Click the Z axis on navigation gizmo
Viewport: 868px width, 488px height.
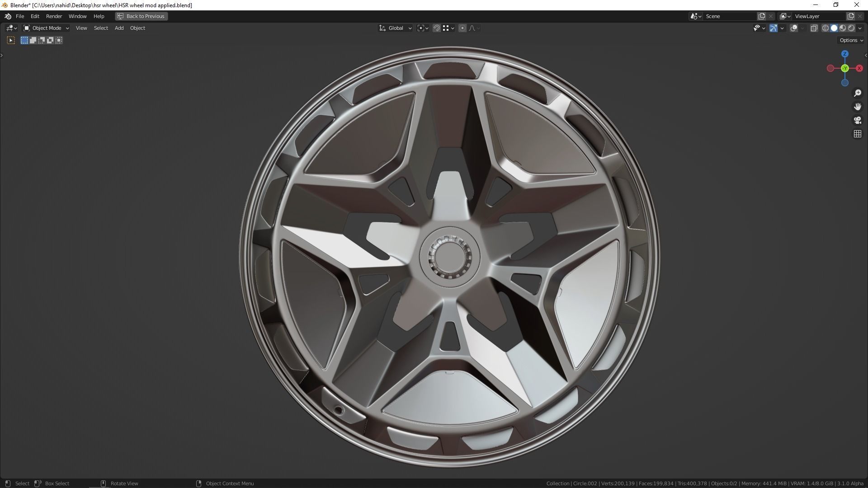coord(844,53)
